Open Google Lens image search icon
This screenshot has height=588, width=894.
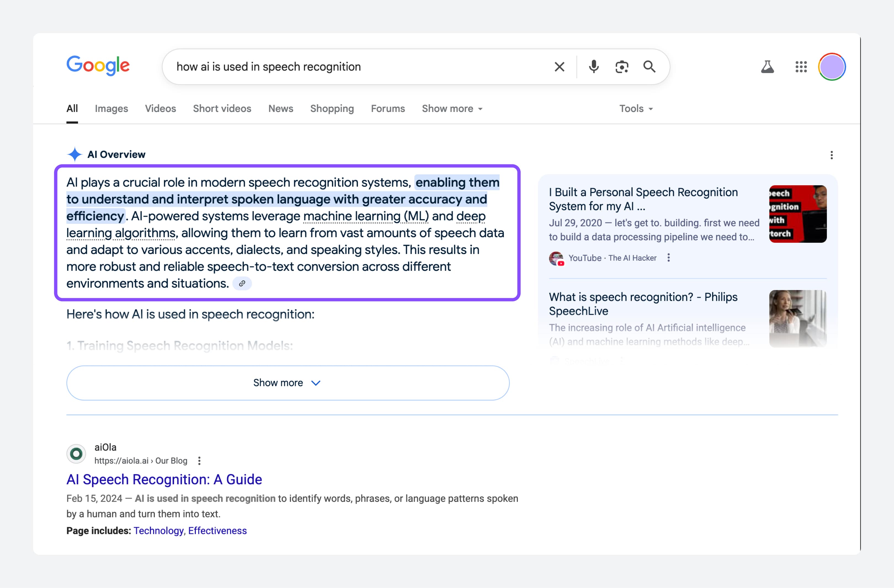[622, 67]
